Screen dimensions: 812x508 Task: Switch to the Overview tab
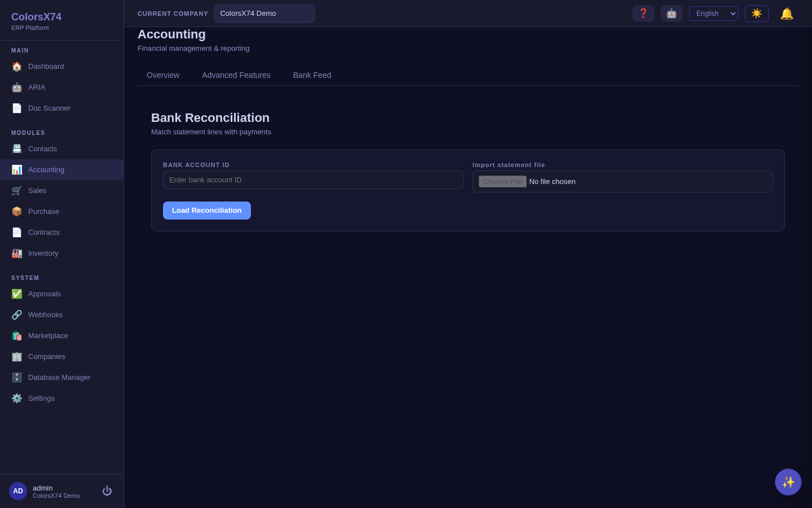(163, 75)
